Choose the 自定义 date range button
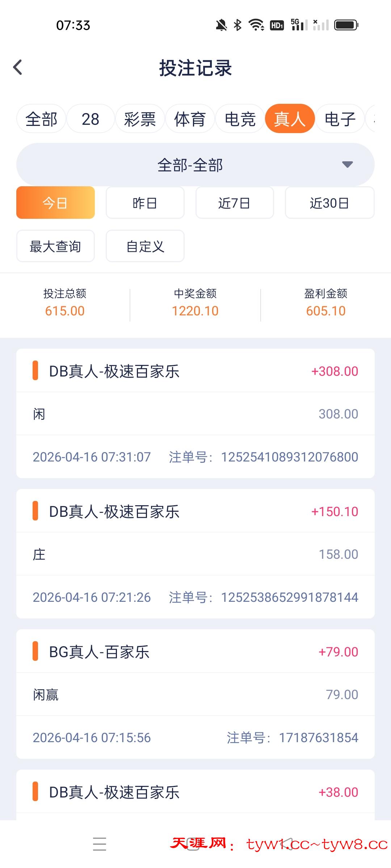391x868 pixels. tap(145, 246)
